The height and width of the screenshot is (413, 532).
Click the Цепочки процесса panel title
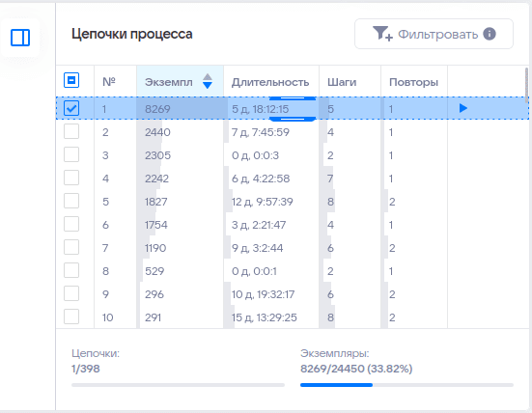click(x=132, y=34)
